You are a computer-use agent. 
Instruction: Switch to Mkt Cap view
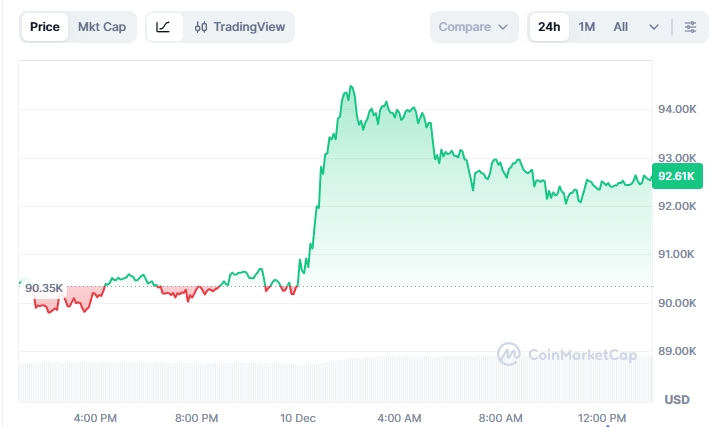pos(102,27)
